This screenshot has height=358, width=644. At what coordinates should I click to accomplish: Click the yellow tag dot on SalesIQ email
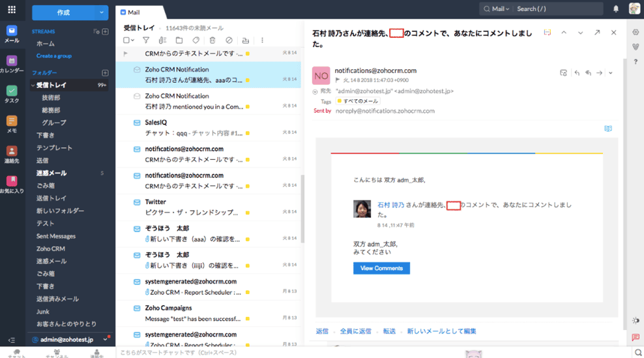click(x=248, y=133)
